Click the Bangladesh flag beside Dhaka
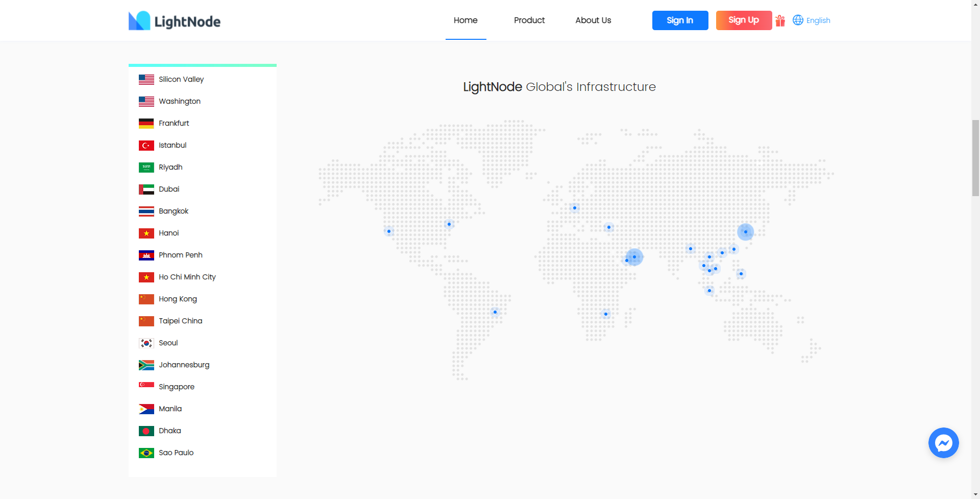980x499 pixels. pyautogui.click(x=146, y=431)
